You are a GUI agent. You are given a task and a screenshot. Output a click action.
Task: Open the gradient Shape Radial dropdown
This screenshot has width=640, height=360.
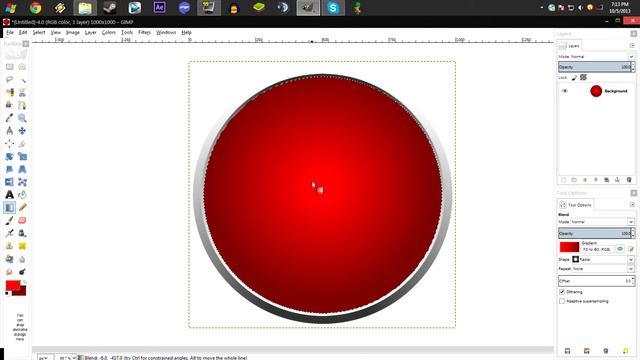click(x=603, y=260)
